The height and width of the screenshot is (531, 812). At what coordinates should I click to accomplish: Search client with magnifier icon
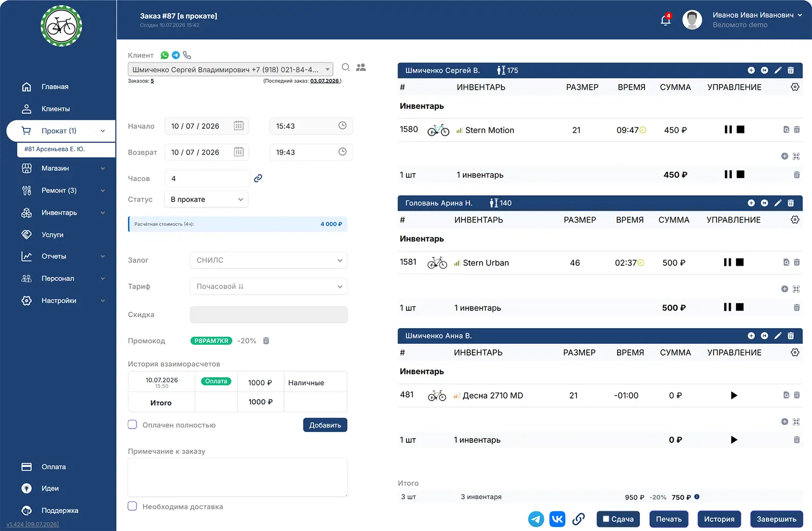[x=346, y=67]
